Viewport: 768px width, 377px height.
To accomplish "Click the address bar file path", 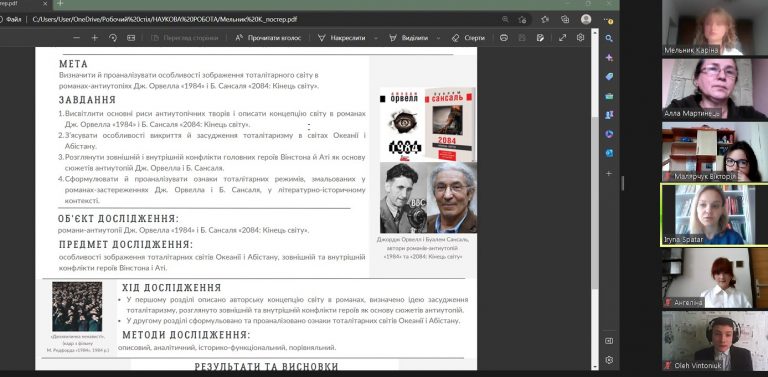I will (165, 20).
